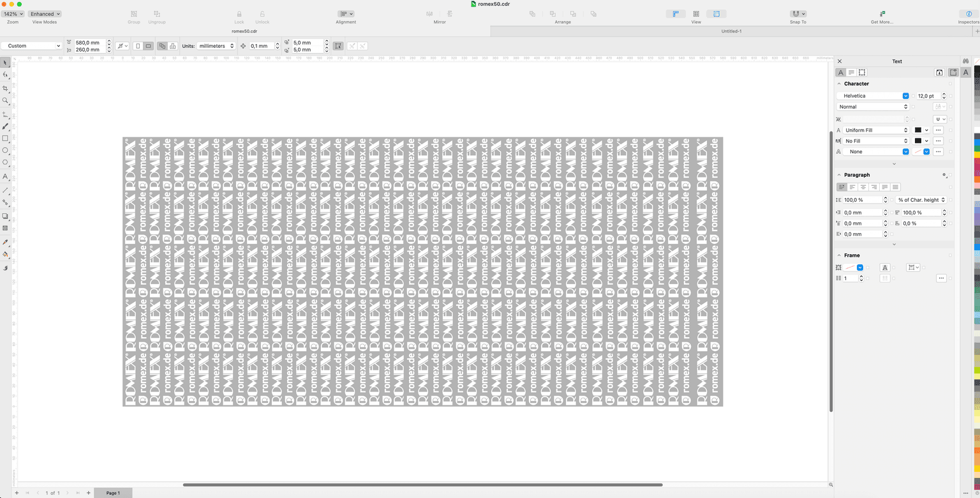Image resolution: width=980 pixels, height=498 pixels.
Task: Open the text fill color swatch picker
Action: click(x=921, y=130)
